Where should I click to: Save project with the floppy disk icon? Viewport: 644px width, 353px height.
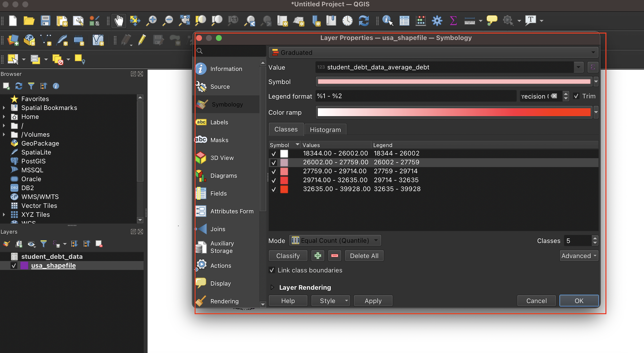point(45,21)
